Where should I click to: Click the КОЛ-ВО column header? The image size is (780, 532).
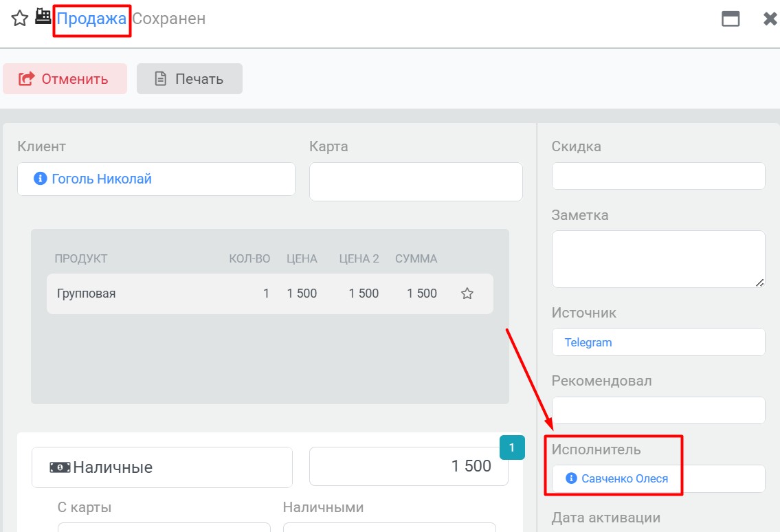point(249,259)
